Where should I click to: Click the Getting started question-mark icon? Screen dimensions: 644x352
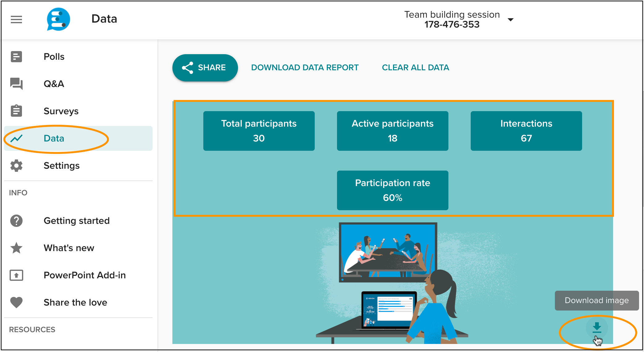pyautogui.click(x=16, y=221)
